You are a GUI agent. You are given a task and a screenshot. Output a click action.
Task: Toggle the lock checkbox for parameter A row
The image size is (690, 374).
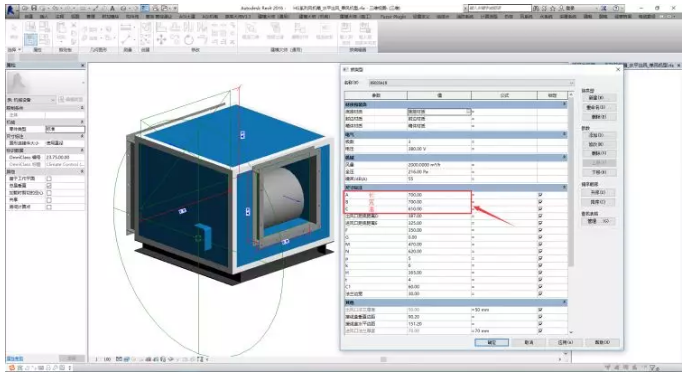tap(540, 194)
